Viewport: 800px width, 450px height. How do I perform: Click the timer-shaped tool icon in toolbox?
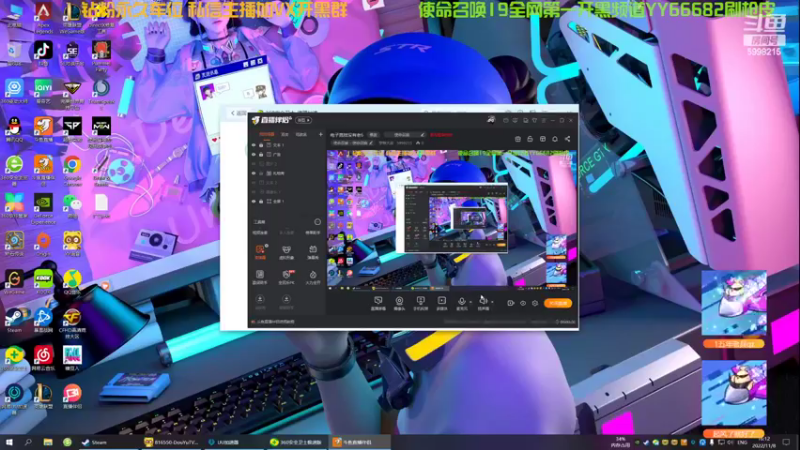(x=313, y=274)
